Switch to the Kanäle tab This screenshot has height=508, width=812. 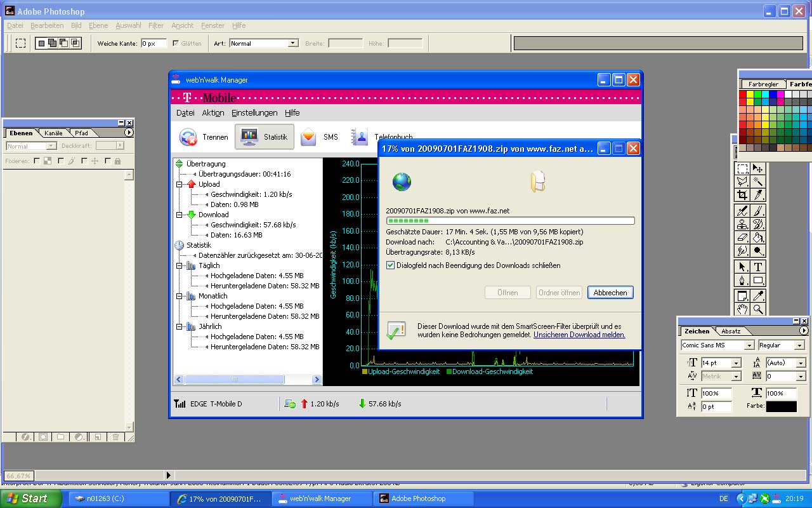54,133
